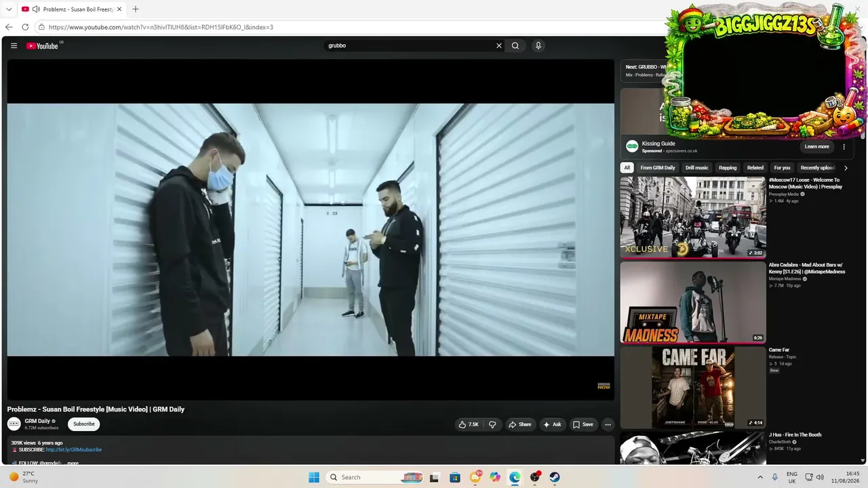Go back using the browser back arrow
868x488 pixels.
pos(9,27)
